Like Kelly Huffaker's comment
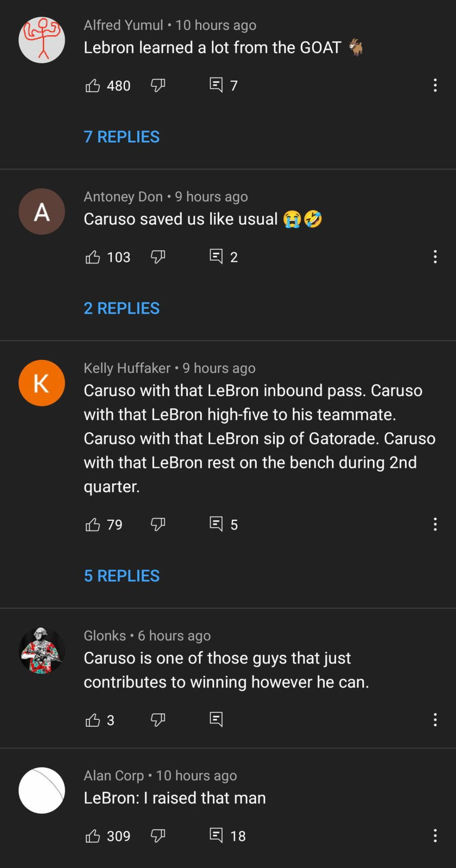Viewport: 456px width, 868px height. coord(93,524)
